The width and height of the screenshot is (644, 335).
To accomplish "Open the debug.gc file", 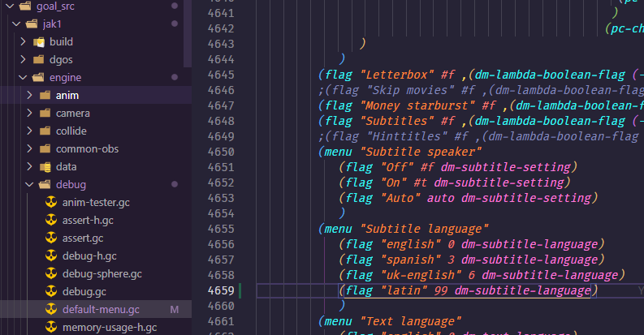I will (84, 291).
